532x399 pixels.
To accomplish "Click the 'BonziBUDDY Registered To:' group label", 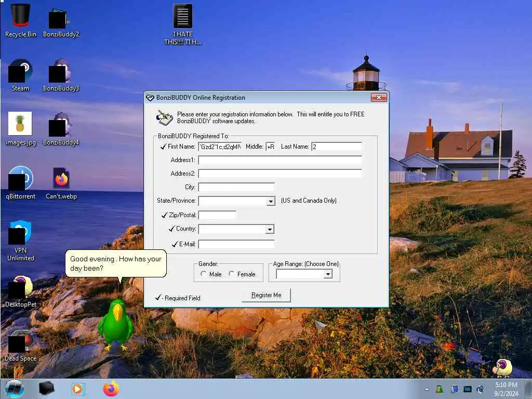I will tap(193, 136).
